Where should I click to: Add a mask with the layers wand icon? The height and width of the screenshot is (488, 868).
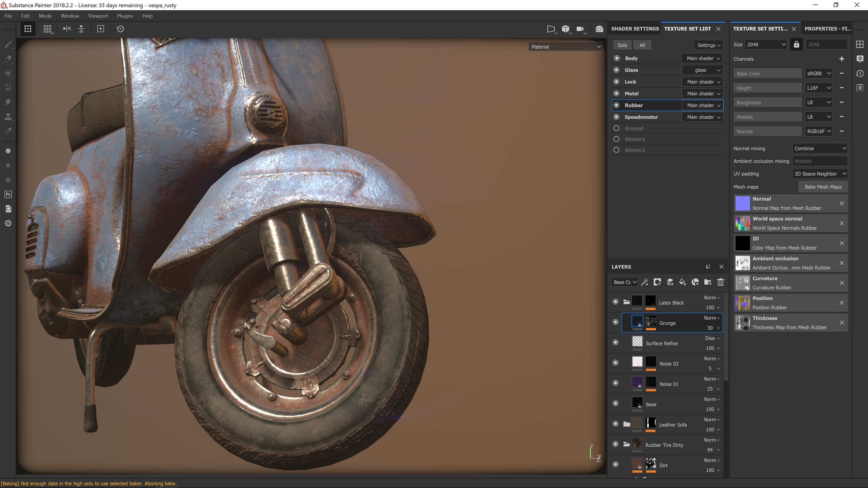tap(645, 282)
